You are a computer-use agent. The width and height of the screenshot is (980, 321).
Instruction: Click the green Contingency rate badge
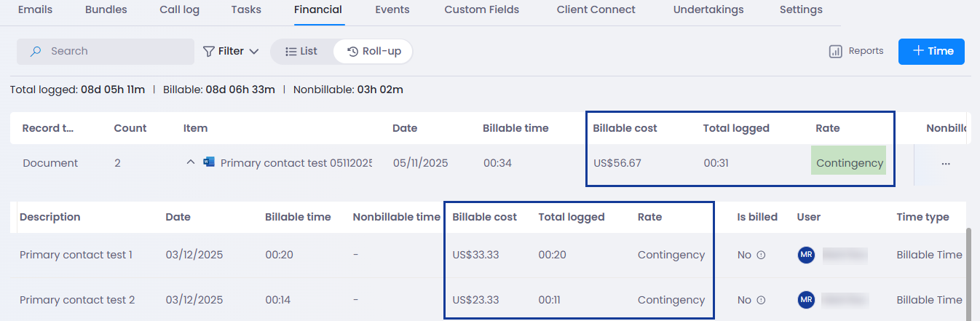click(849, 163)
